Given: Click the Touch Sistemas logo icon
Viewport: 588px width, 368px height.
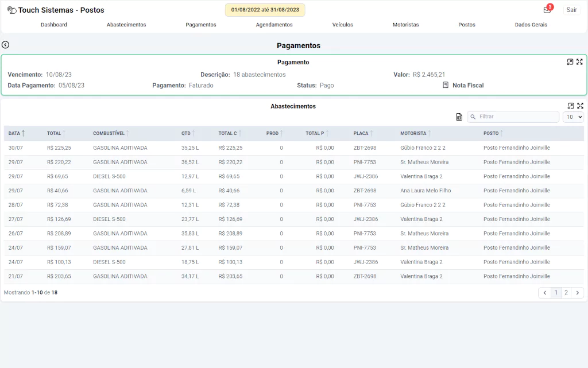Looking at the screenshot, I should pos(12,10).
